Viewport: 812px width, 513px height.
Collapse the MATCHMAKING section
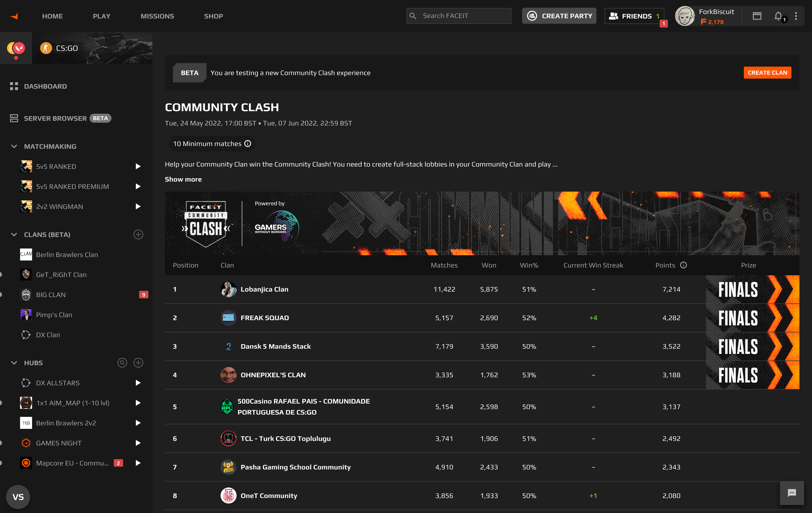(x=14, y=146)
